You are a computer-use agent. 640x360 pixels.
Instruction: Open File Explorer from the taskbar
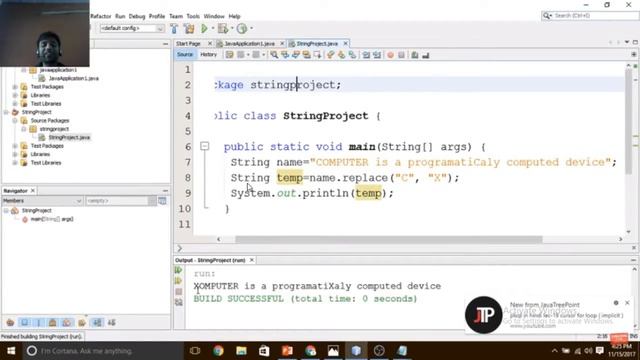pyautogui.click(x=241, y=351)
